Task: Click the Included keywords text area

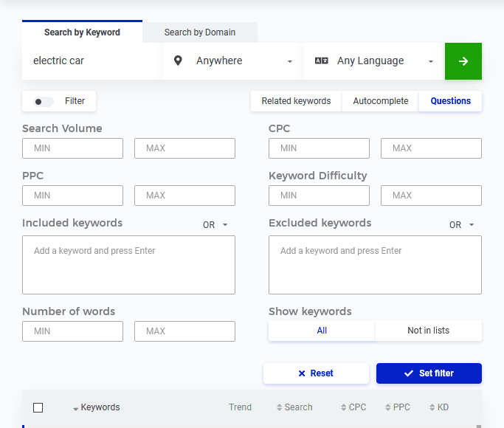Action: [x=128, y=265]
